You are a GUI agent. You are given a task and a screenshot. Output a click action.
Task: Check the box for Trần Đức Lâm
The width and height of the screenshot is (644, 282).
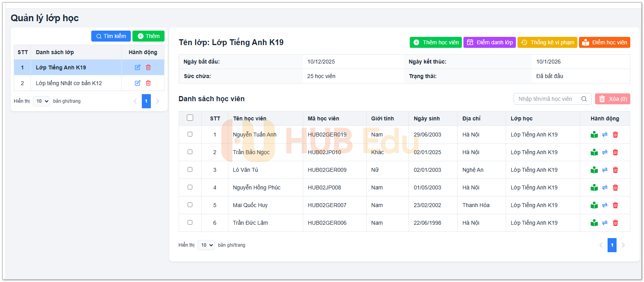(x=190, y=222)
